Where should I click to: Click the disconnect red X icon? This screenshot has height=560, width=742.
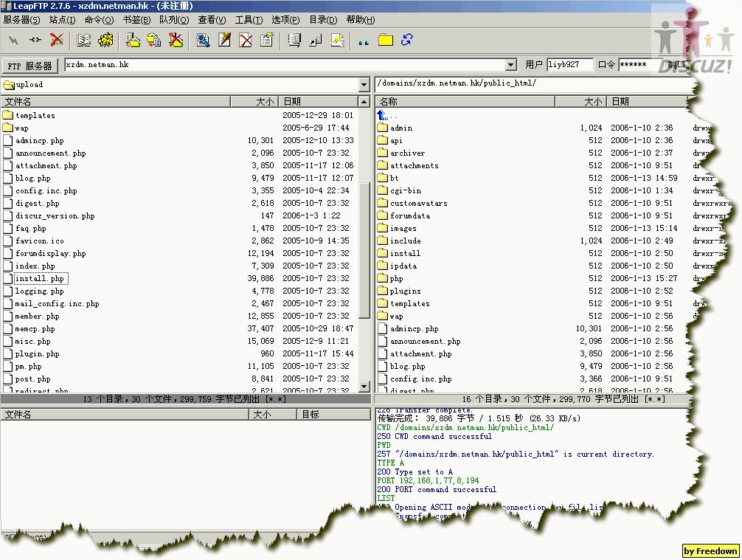(x=57, y=41)
